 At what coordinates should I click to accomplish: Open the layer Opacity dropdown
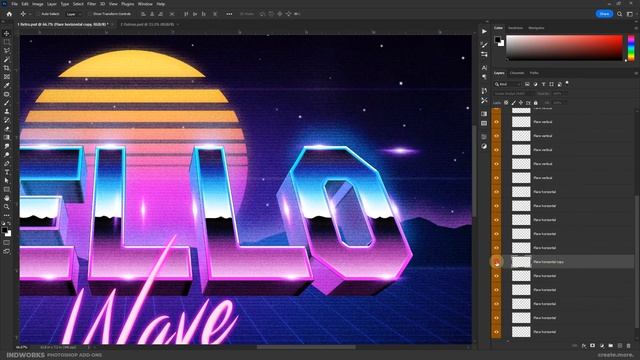(x=559, y=93)
